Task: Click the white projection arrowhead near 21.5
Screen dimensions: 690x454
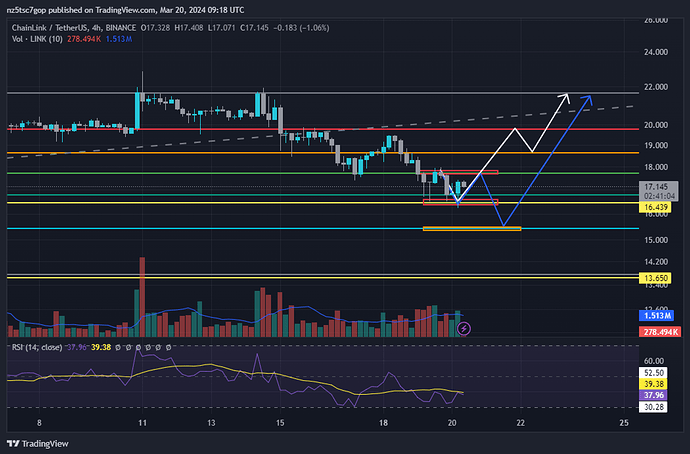Action: (x=566, y=97)
